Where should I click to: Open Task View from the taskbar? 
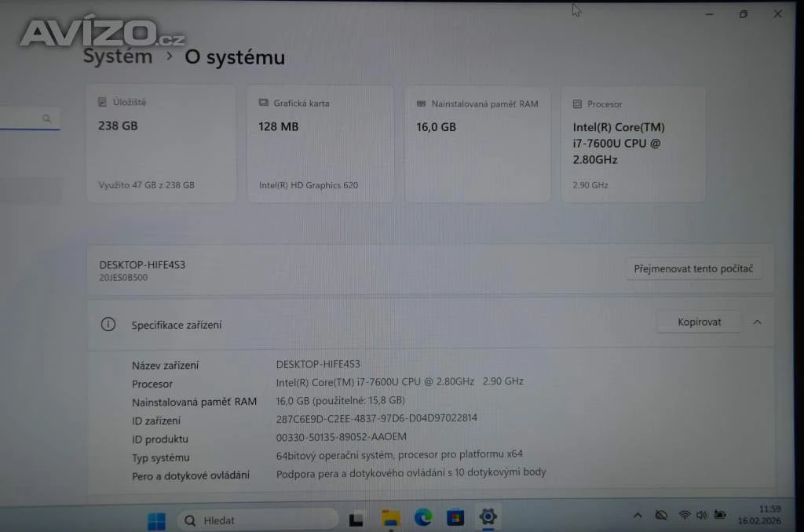[356, 519]
